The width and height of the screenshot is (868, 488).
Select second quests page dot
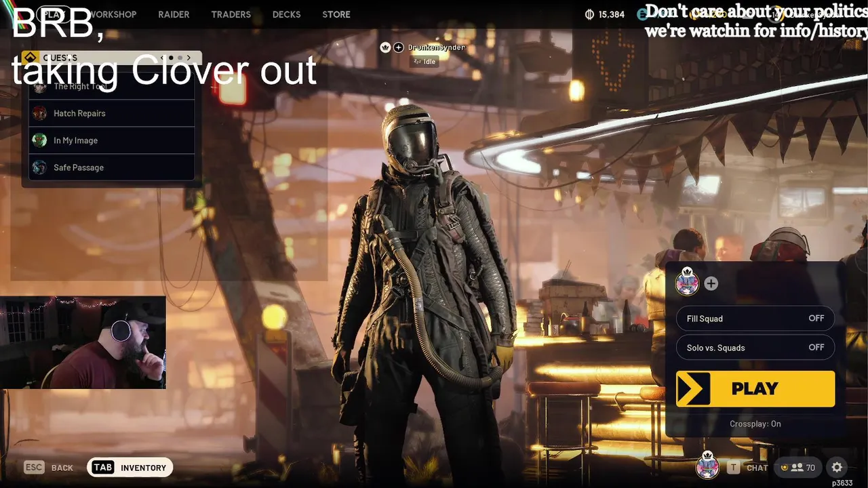[x=179, y=58]
